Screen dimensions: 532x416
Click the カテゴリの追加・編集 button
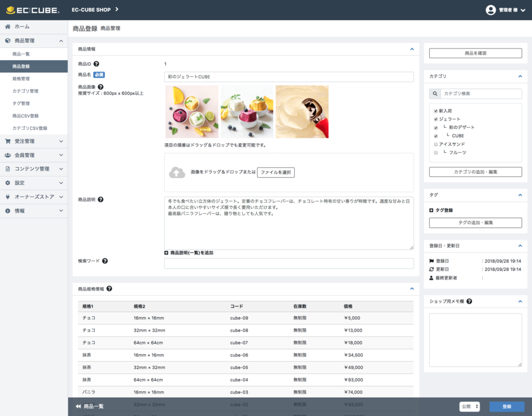coord(475,172)
